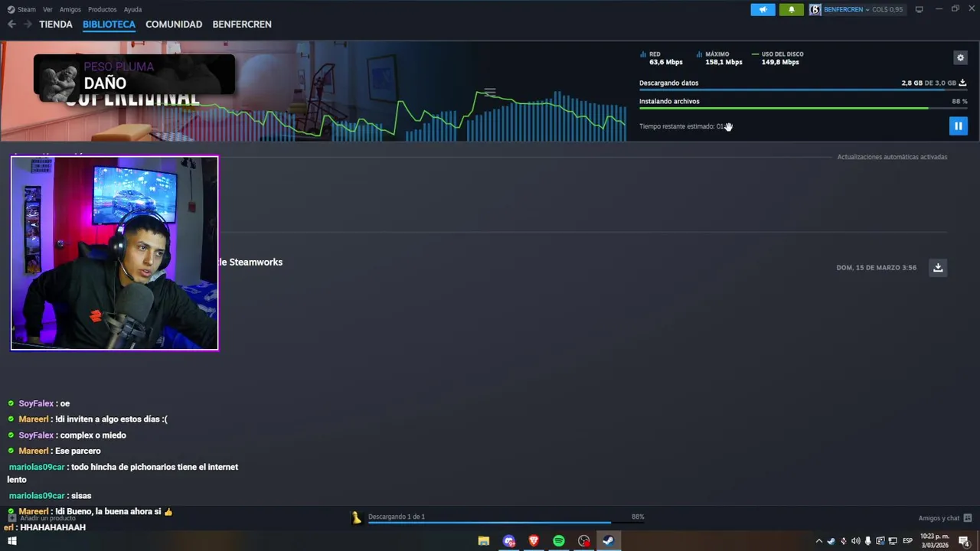This screenshot has width=980, height=551.
Task: Click the MÁXIMO speed indicator
Action: 720,58
